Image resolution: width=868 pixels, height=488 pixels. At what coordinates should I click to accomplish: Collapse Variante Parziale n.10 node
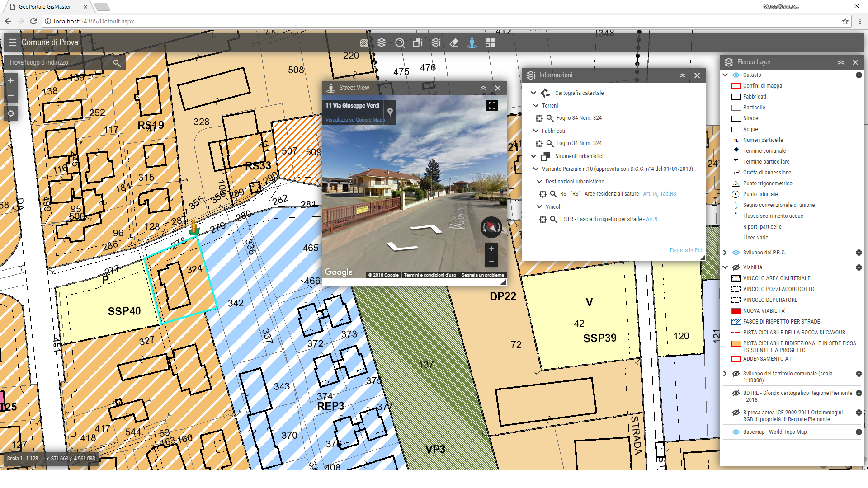(536, 169)
